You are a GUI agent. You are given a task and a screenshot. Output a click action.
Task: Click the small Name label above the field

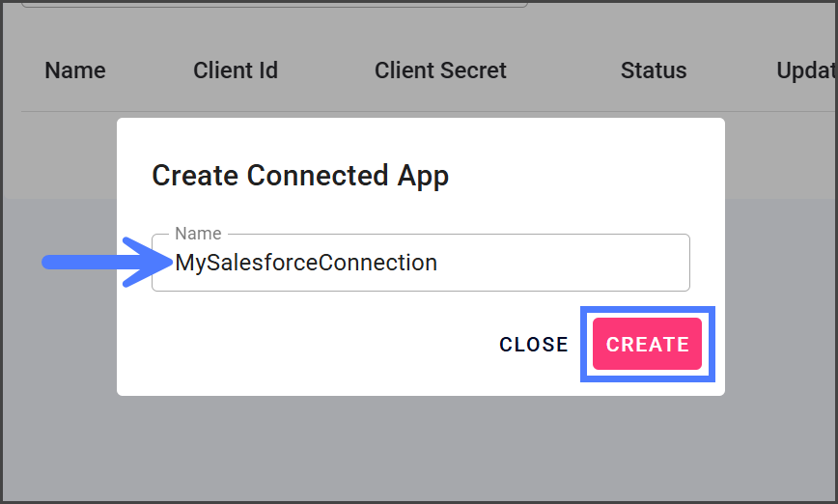point(198,234)
